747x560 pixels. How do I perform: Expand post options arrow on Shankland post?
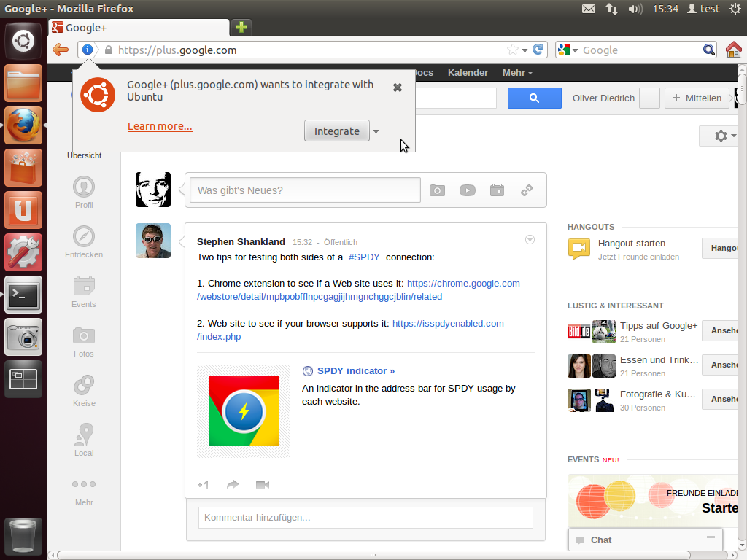pos(530,239)
